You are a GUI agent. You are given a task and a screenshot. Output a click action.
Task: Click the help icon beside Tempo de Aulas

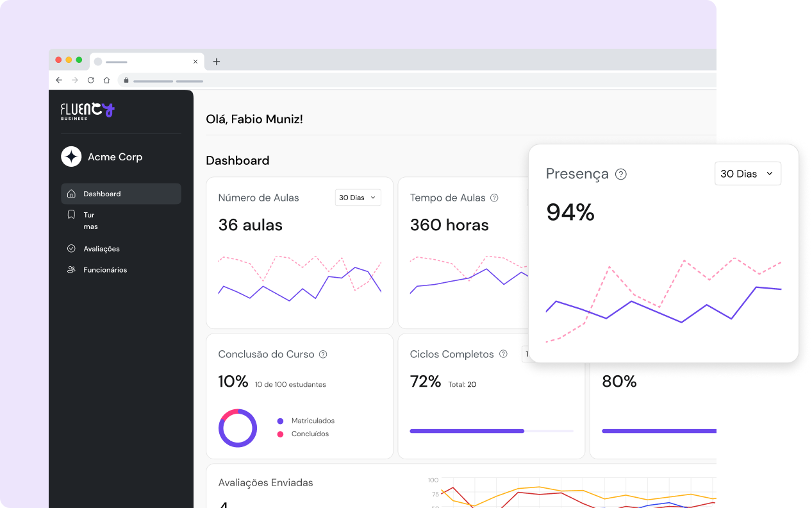(x=494, y=198)
